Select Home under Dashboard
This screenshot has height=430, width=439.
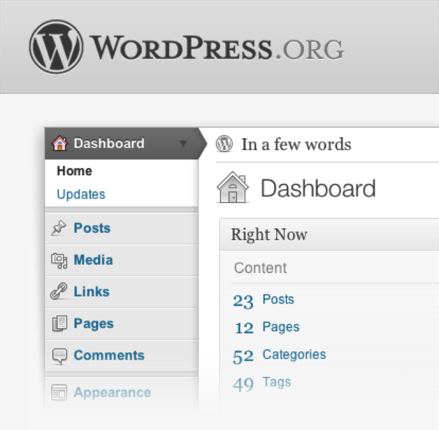74,171
